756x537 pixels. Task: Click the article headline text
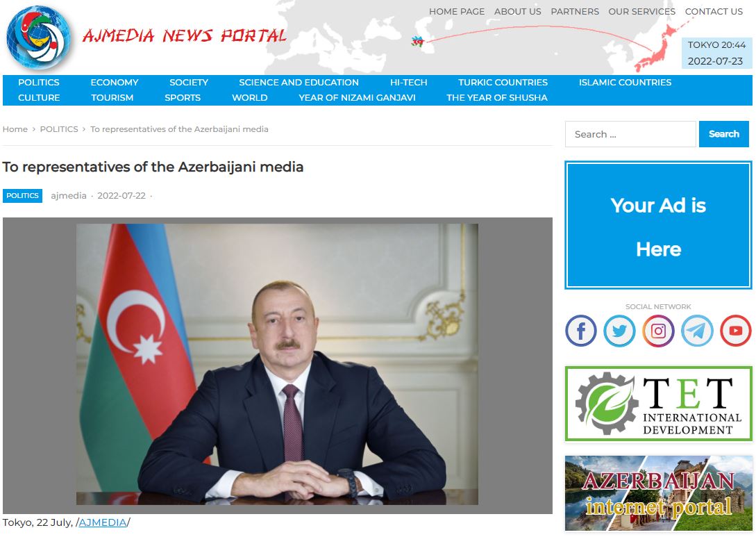(x=153, y=167)
